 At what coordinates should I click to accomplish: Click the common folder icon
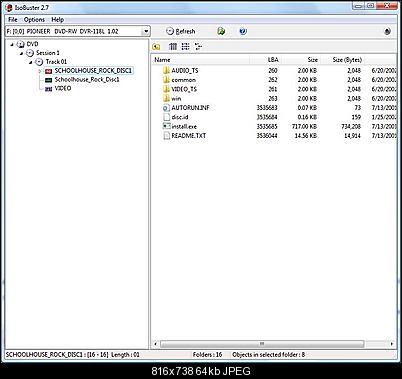(166, 80)
